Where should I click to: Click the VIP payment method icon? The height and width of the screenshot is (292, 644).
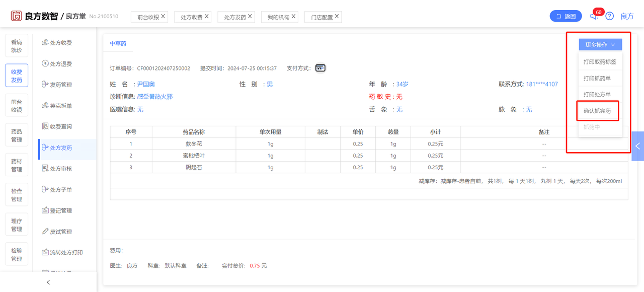tap(320, 68)
